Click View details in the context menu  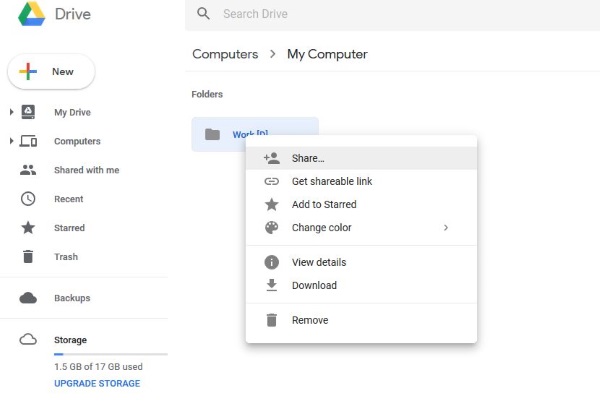[319, 262]
